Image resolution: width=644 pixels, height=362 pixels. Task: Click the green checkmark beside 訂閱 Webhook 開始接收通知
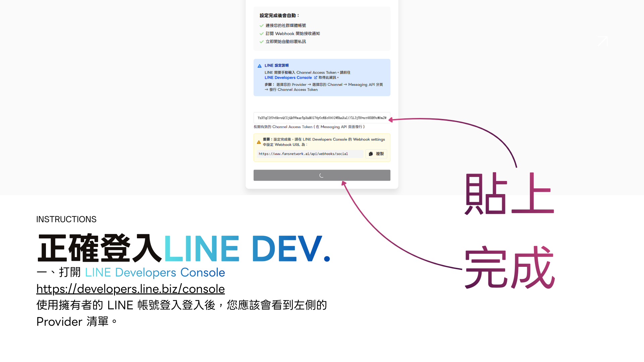coord(262,34)
